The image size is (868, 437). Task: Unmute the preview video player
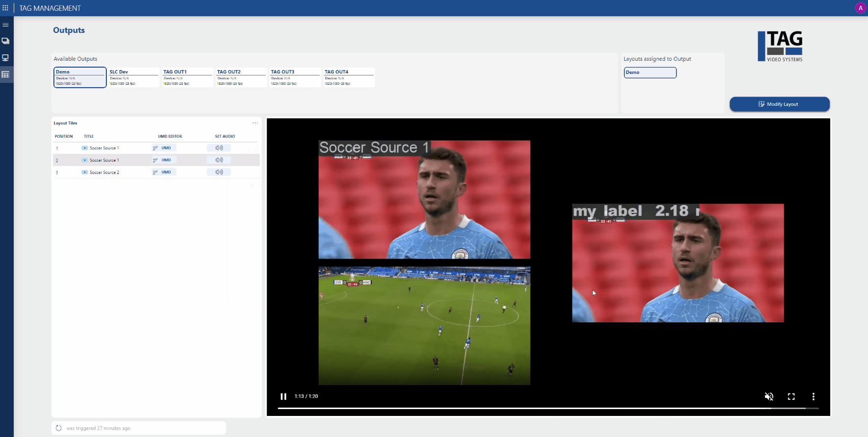pos(769,396)
